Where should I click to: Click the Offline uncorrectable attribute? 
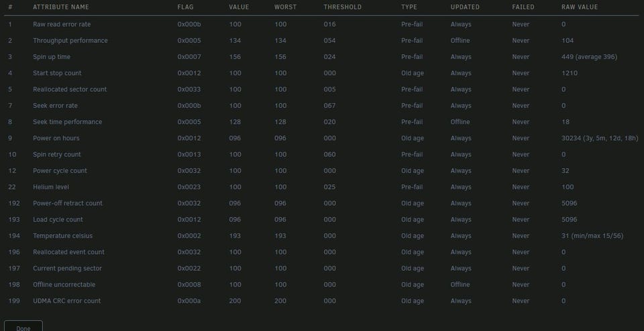(64, 285)
